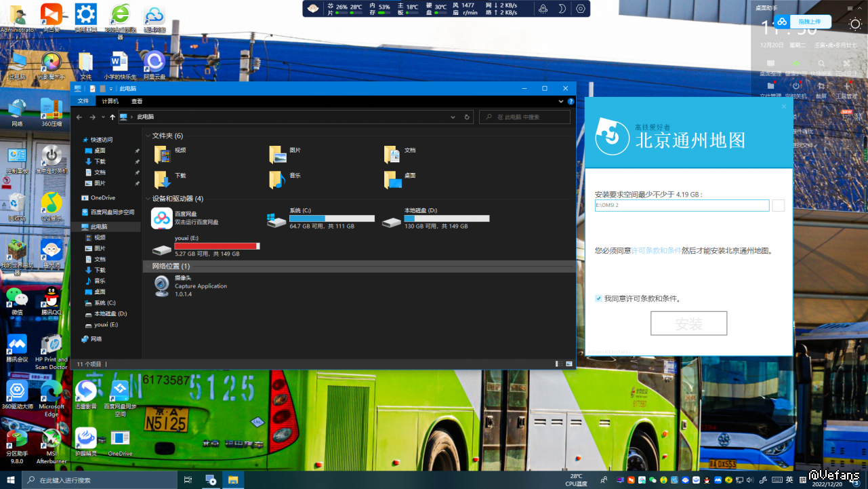This screenshot has width=868, height=489.
Task: Open the 许可条款和条件 link
Action: pos(656,251)
